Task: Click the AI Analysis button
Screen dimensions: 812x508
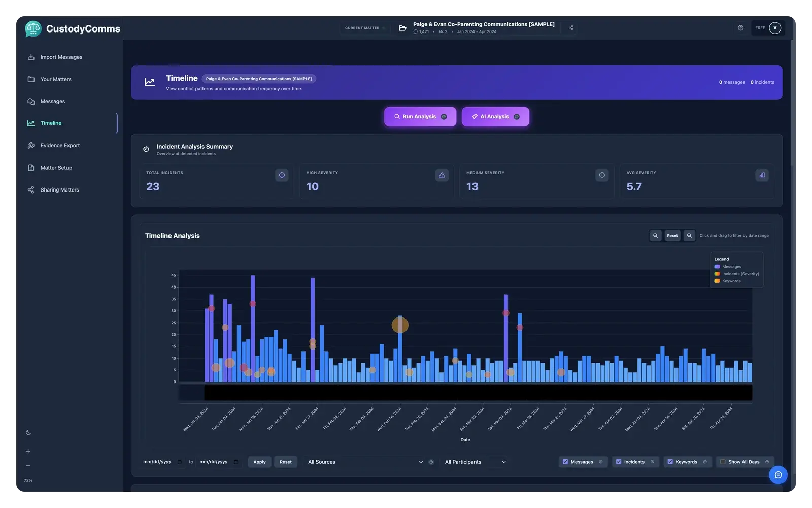Action: click(x=495, y=117)
